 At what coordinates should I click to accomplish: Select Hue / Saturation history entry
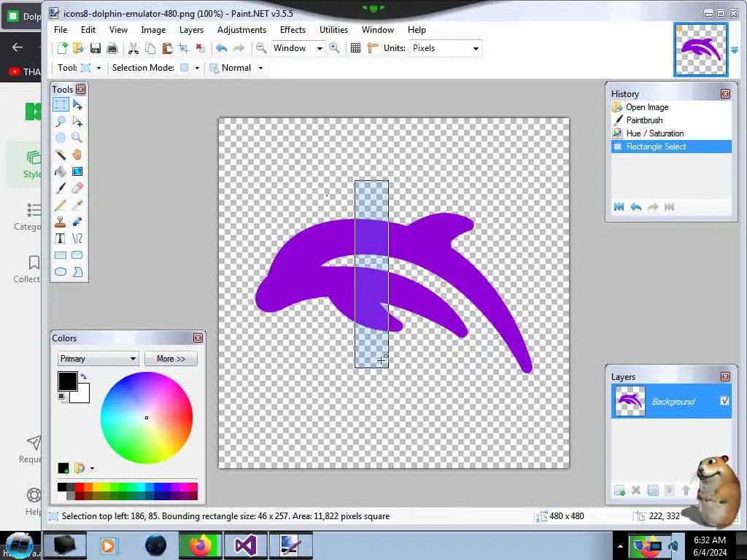click(671, 133)
